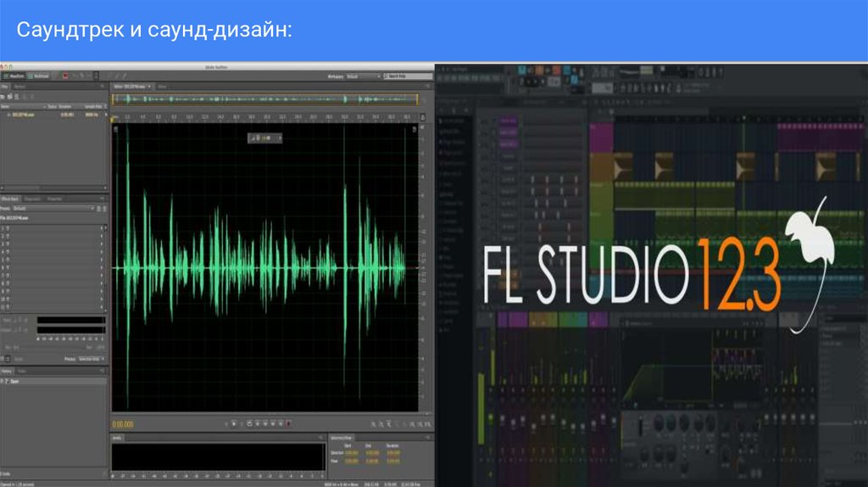
Task: Switch to the Mixer tab
Action: (x=161, y=87)
